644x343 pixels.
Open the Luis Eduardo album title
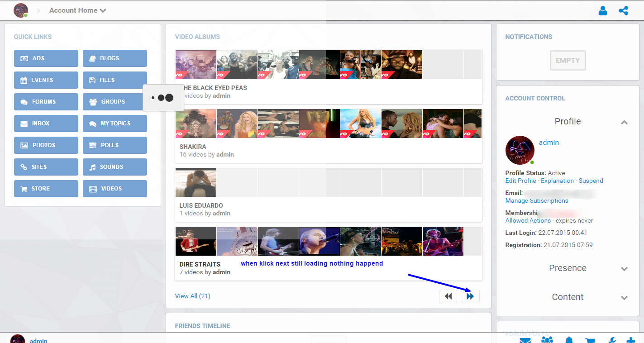click(201, 205)
